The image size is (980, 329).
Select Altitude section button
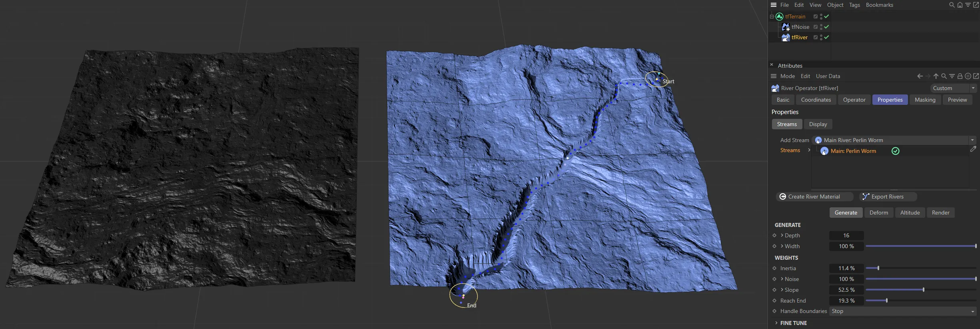click(x=910, y=213)
